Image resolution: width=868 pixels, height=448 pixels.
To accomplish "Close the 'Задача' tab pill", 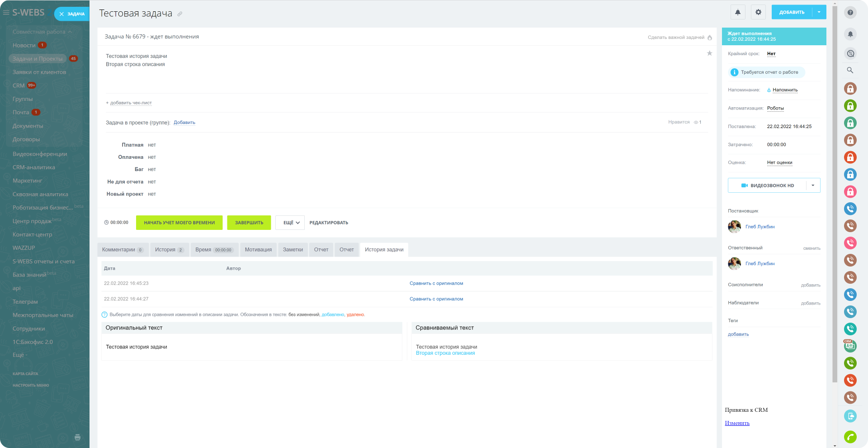I will (x=61, y=14).
